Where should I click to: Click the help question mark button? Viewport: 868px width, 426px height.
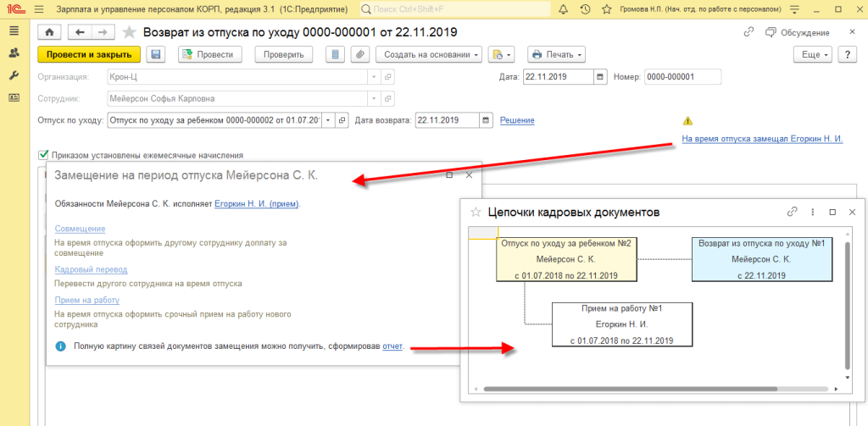[x=847, y=55]
